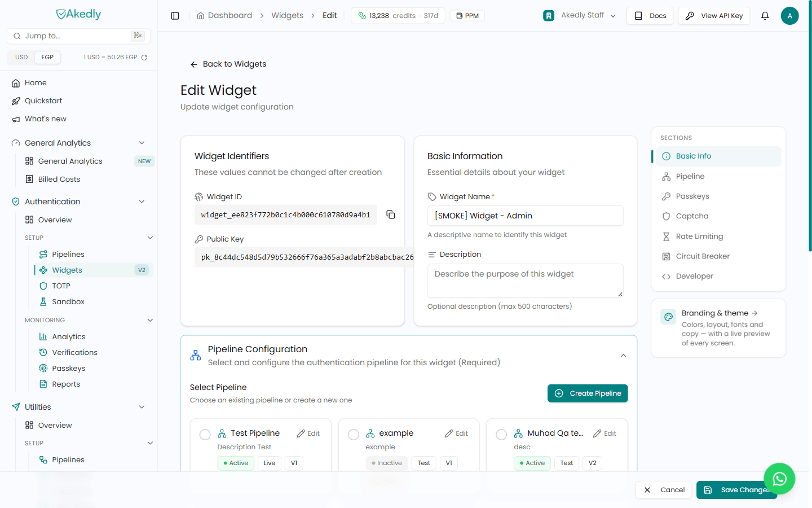Open the Akedly Staff organization dropdown
Viewport: 812px width, 508px height.
[580, 16]
